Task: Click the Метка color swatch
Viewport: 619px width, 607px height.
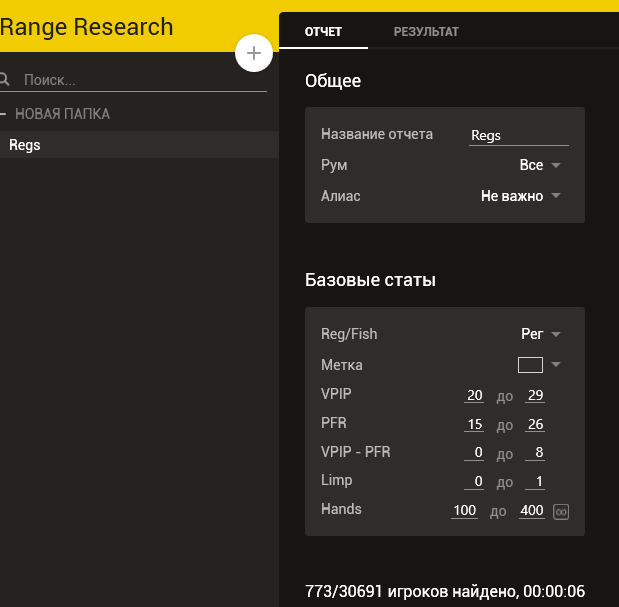Action: tap(530, 365)
